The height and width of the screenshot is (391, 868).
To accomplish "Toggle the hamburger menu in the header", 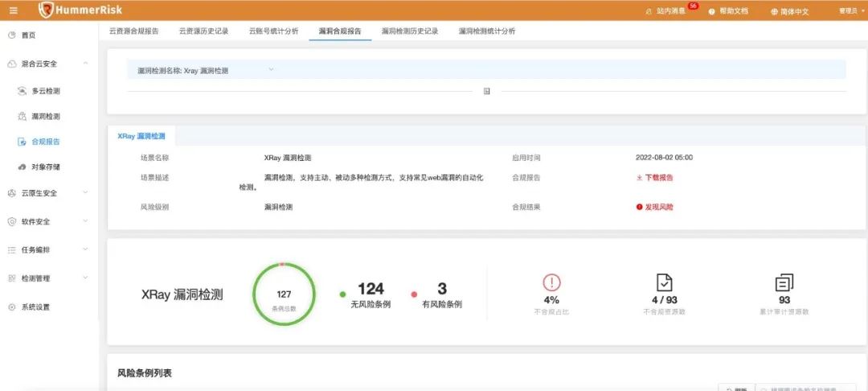I will [x=14, y=10].
